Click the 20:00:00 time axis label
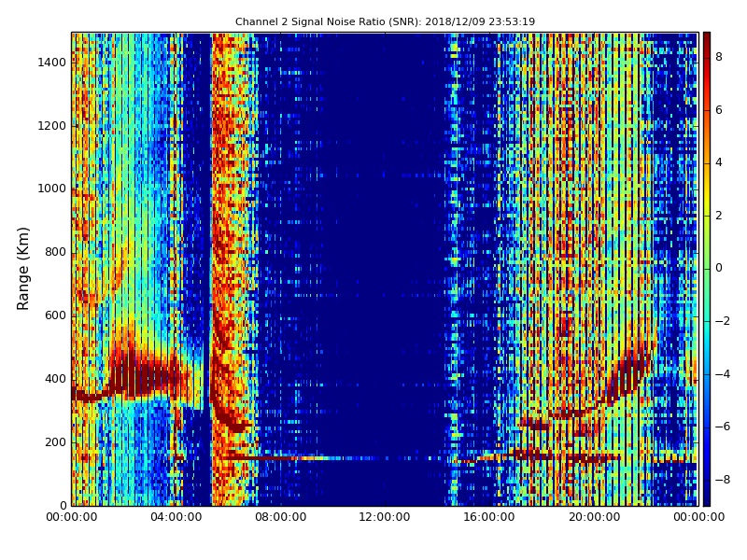747x560 pixels. 594,517
